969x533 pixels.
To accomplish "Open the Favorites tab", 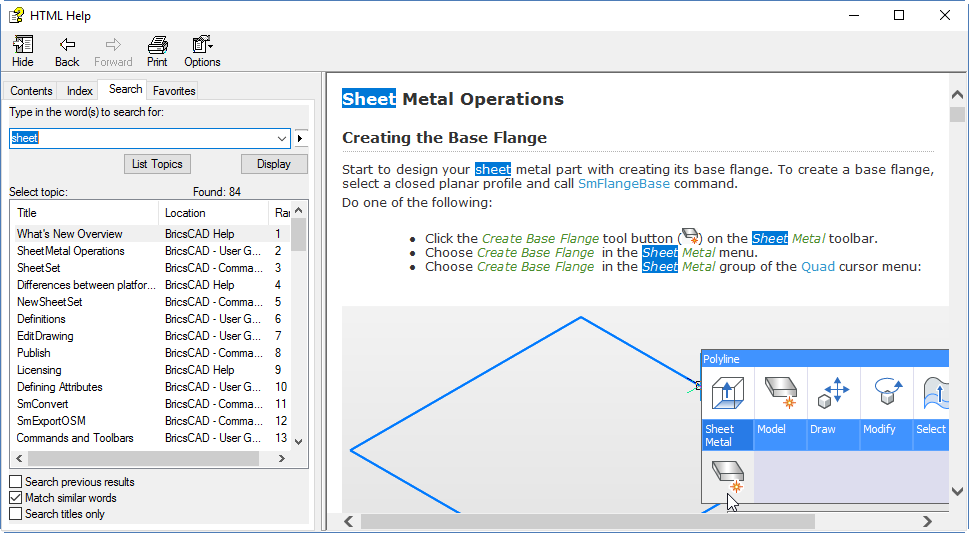I will [174, 91].
